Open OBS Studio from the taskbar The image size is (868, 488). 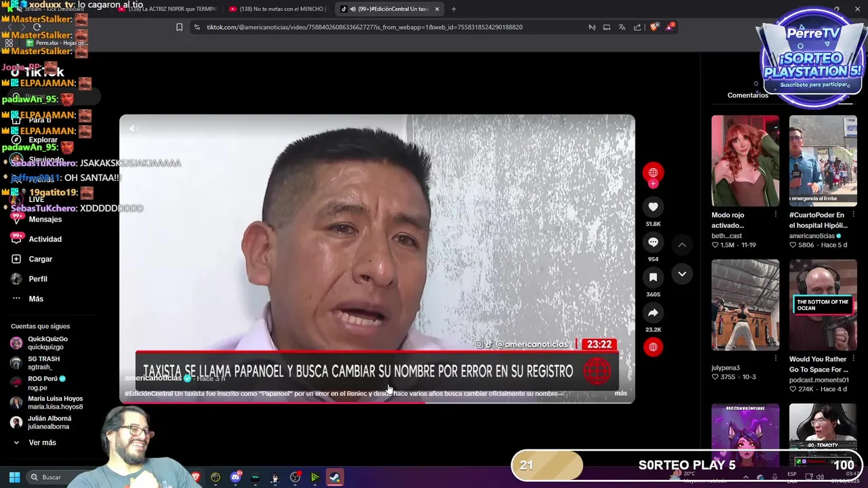click(295, 477)
